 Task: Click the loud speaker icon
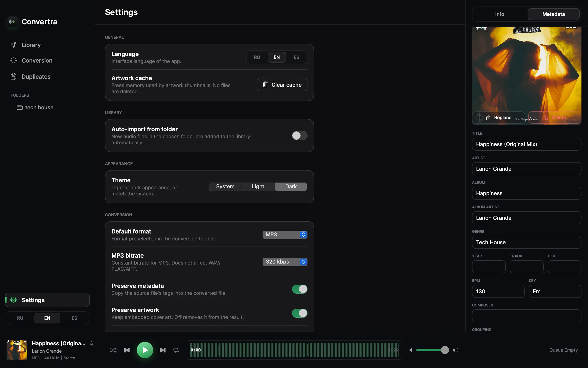pyautogui.click(x=455, y=350)
